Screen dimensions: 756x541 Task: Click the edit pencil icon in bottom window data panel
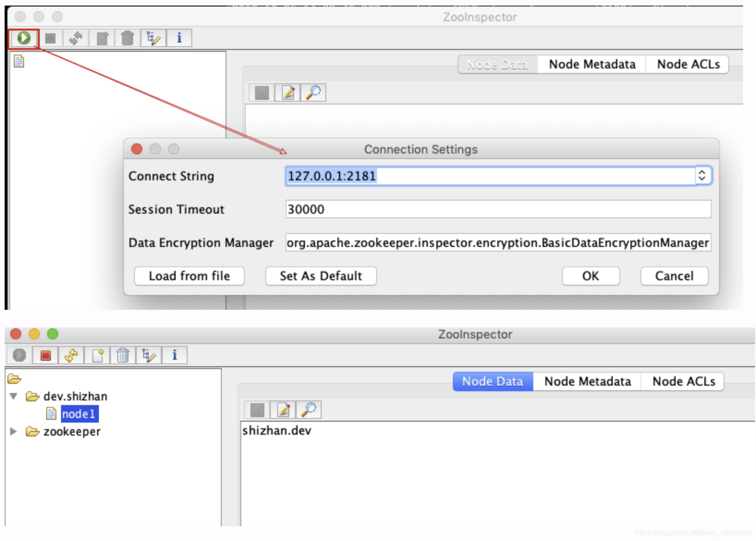tap(283, 410)
